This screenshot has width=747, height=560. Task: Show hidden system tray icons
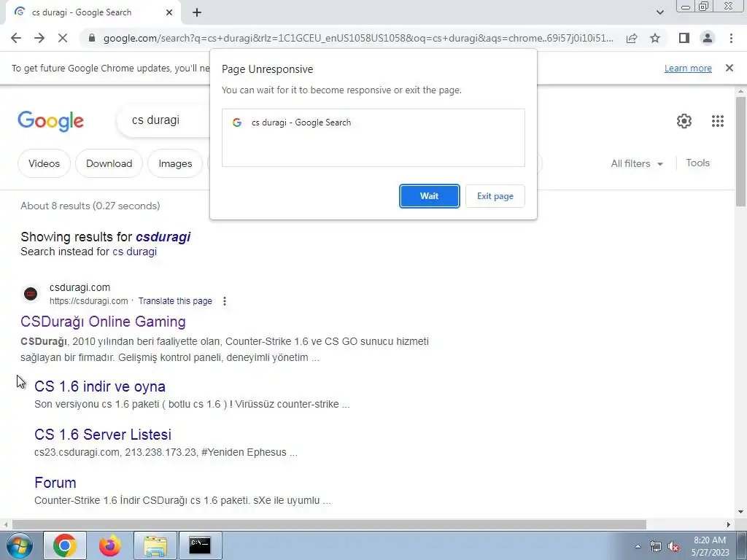coord(638,547)
